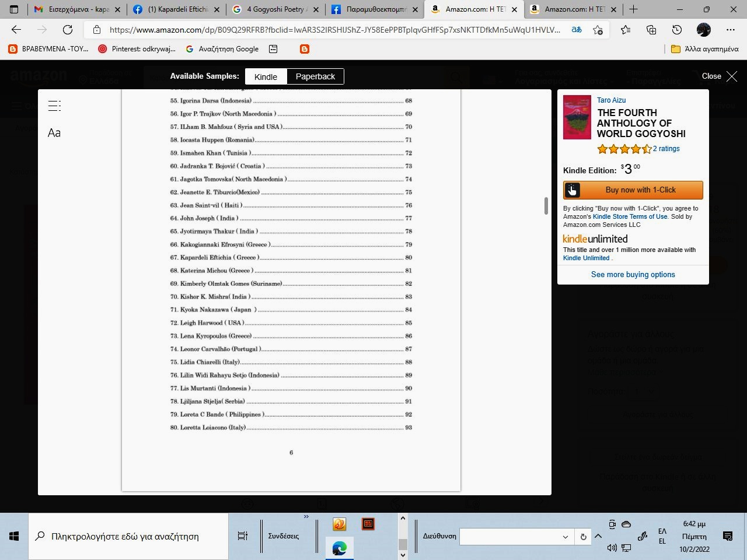Open Αναζήτηση Google bookmark

point(222,49)
